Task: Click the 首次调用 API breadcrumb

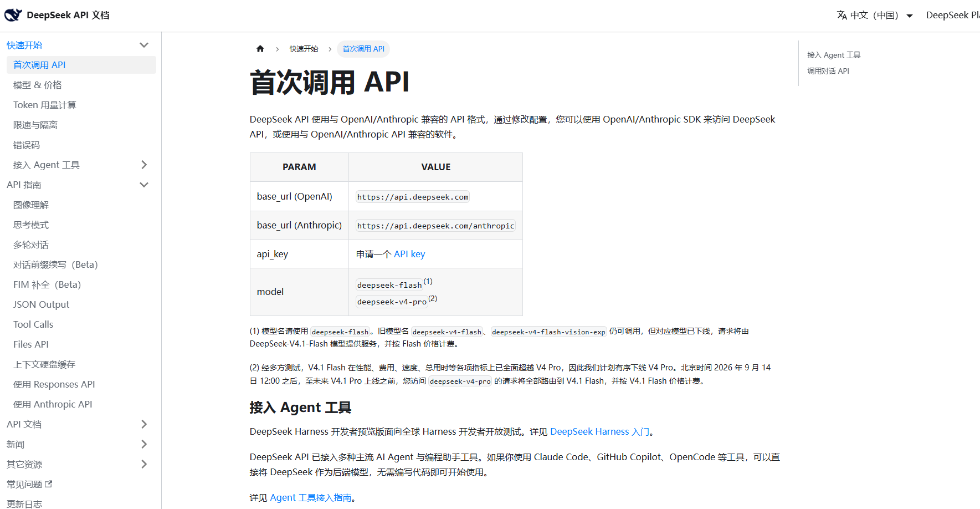Action: (363, 49)
